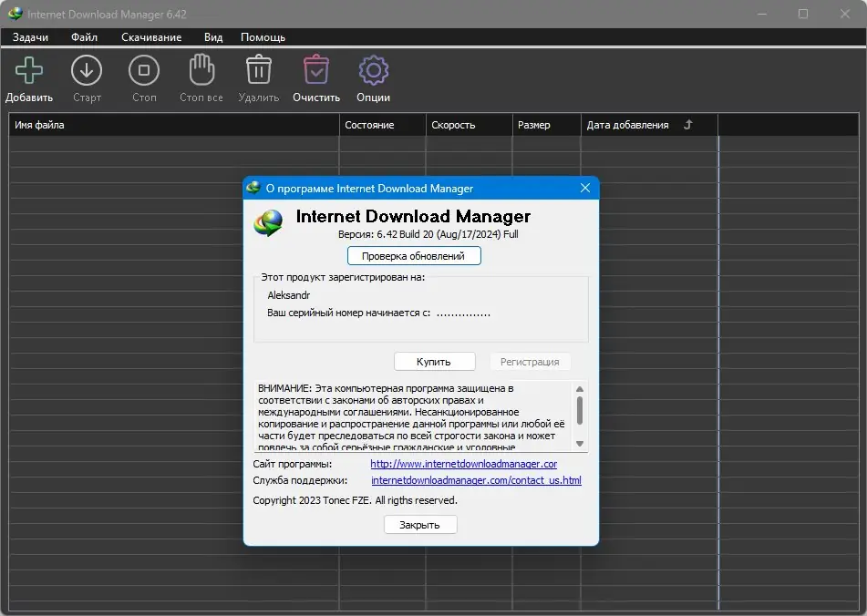Click the Очистить clear list icon
The height and width of the screenshot is (616, 867).
pyautogui.click(x=315, y=70)
